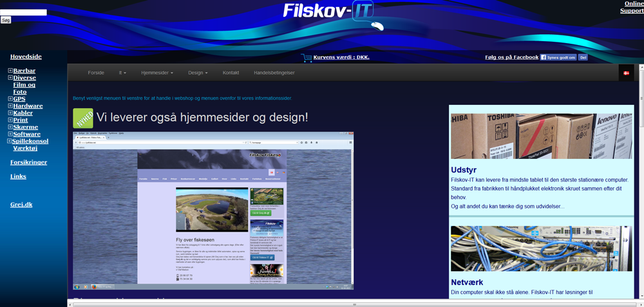Click the green NYHED badge

point(83,118)
